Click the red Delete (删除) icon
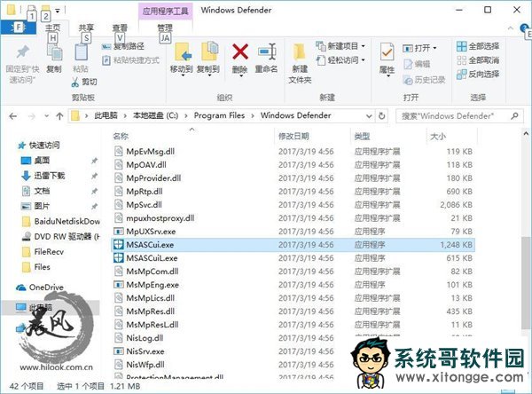The image size is (532, 394). point(240,51)
